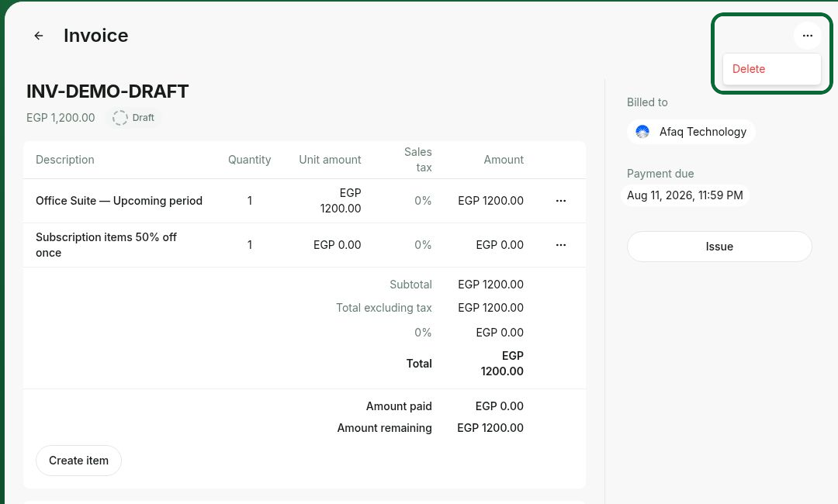Click the Total excluding tax label
838x504 pixels.
384,308
